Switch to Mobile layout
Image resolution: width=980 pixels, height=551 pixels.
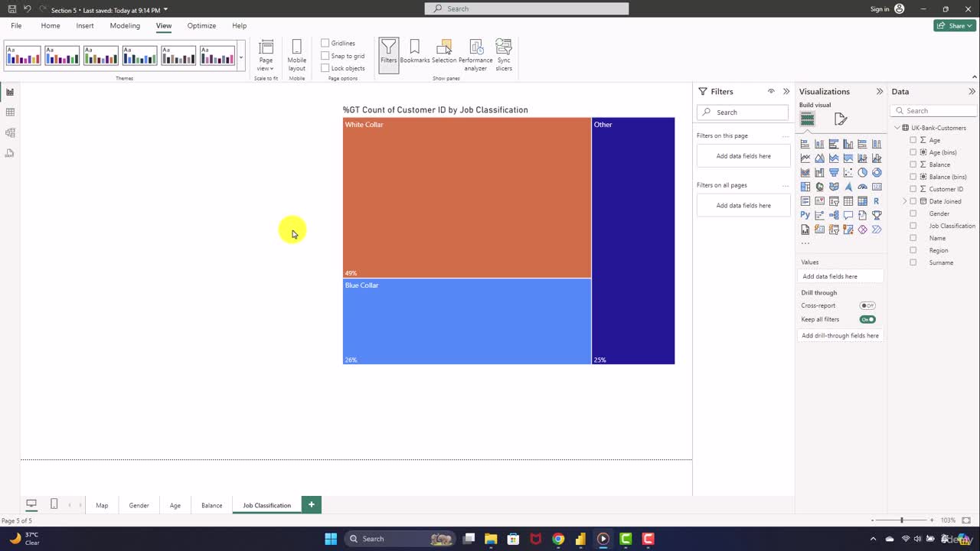tap(297, 55)
